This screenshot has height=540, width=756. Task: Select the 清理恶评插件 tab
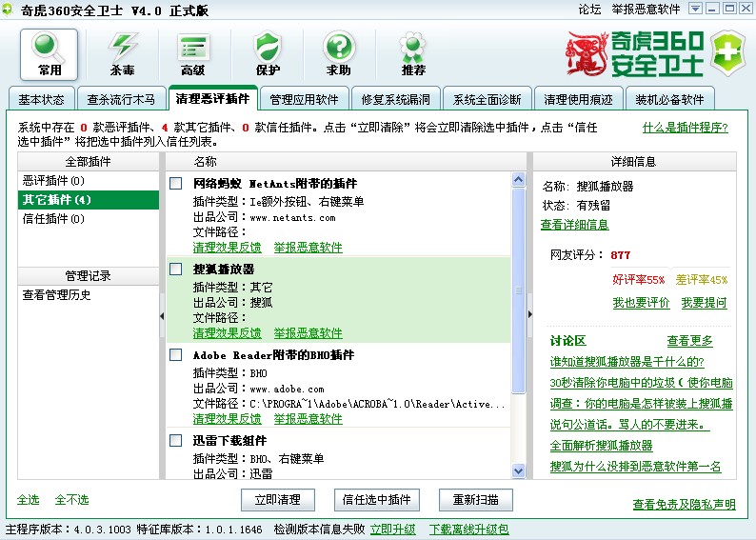[212, 98]
